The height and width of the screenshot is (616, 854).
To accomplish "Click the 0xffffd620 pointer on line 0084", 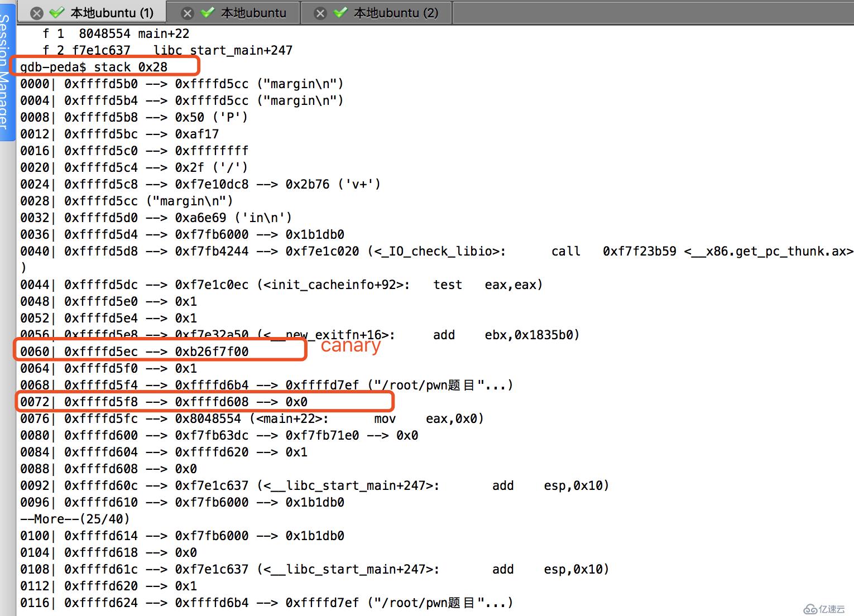I will point(212,452).
